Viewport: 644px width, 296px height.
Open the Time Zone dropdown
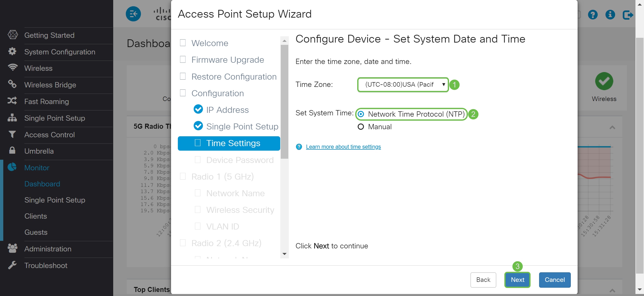point(403,85)
